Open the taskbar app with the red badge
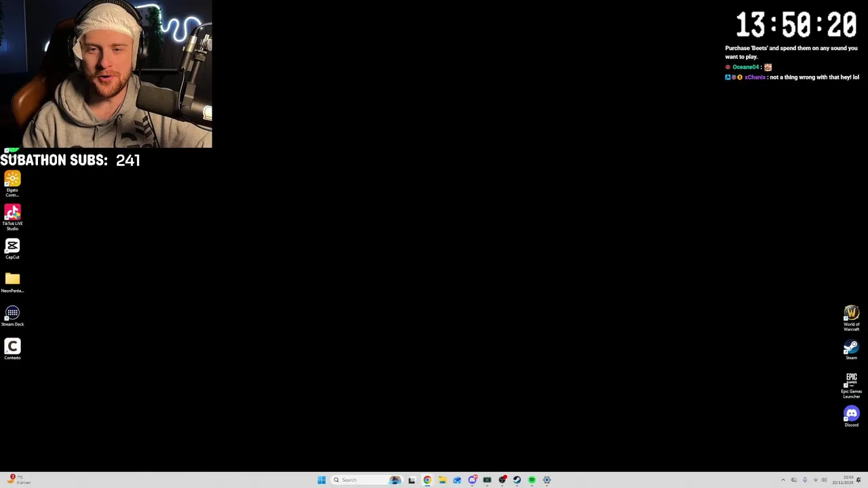 (502, 480)
